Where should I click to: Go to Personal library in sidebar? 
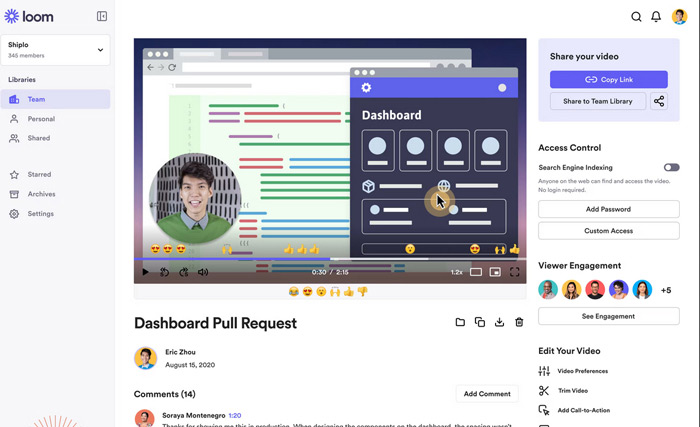[x=41, y=119]
